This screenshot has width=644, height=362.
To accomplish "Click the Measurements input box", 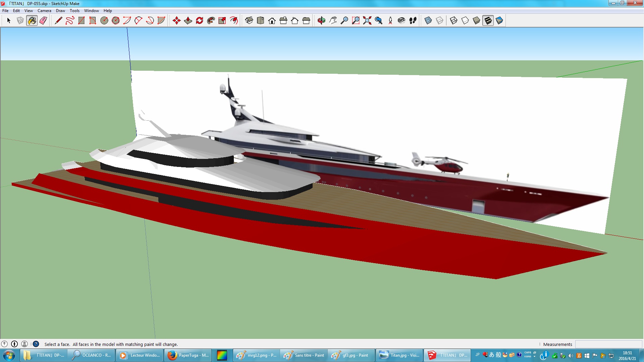I will 608,344.
